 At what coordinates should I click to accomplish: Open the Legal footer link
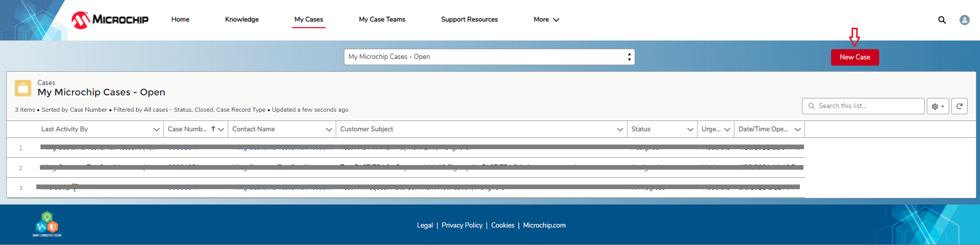click(425, 226)
